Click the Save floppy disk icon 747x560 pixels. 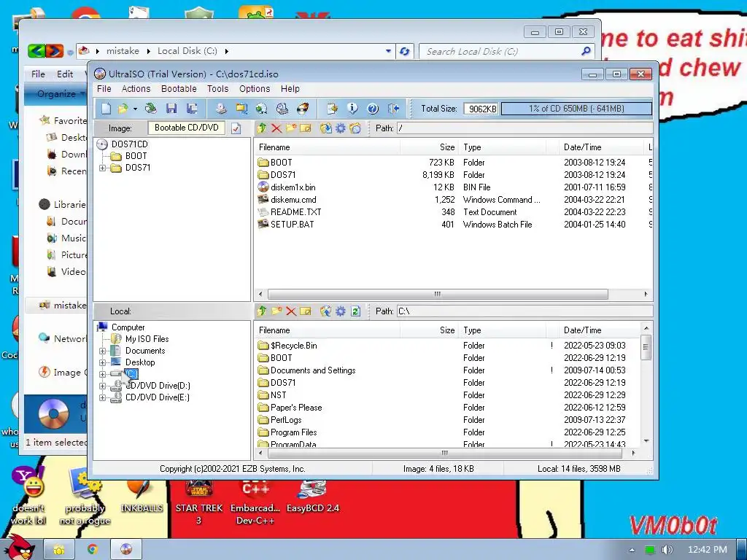click(x=171, y=109)
